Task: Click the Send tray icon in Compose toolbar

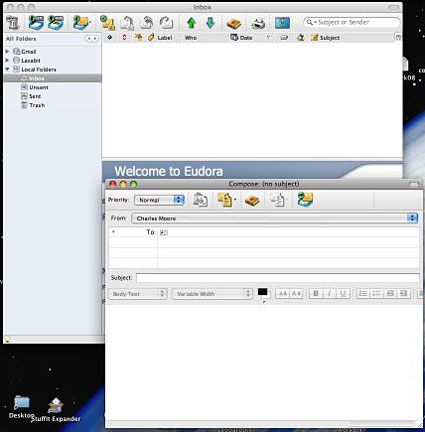Action: [x=305, y=199]
